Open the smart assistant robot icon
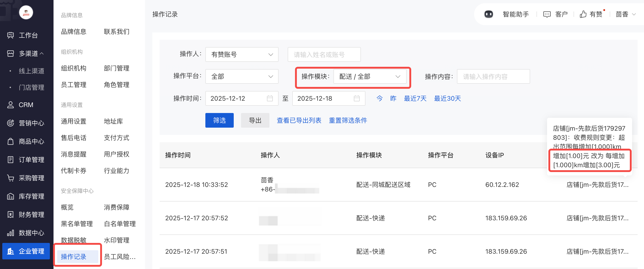644x269 pixels. click(488, 14)
